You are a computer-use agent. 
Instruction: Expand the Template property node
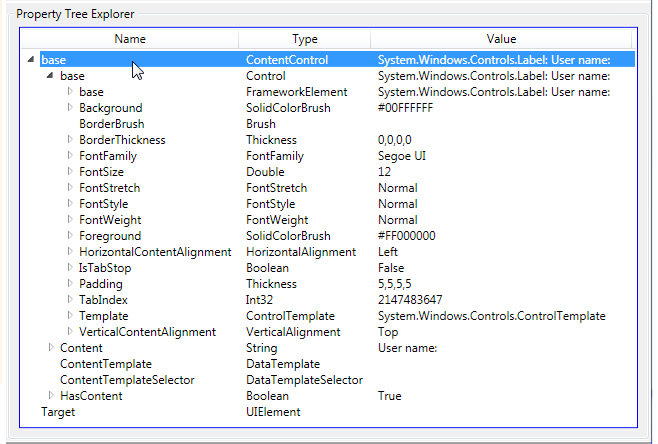point(70,315)
